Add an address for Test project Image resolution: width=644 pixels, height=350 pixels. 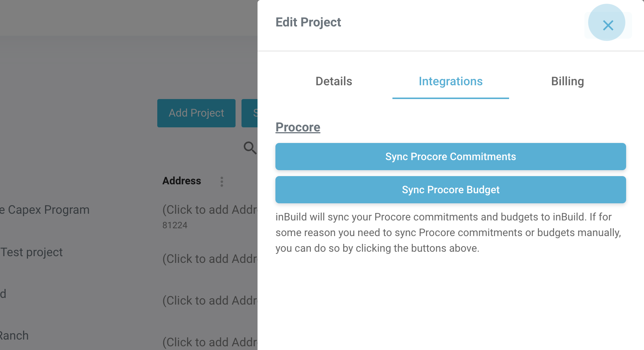point(210,259)
